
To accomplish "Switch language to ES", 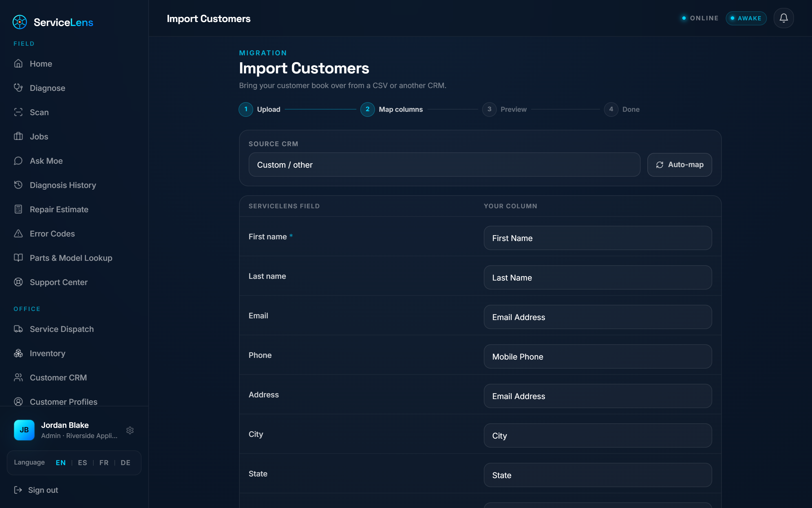I will (82, 463).
